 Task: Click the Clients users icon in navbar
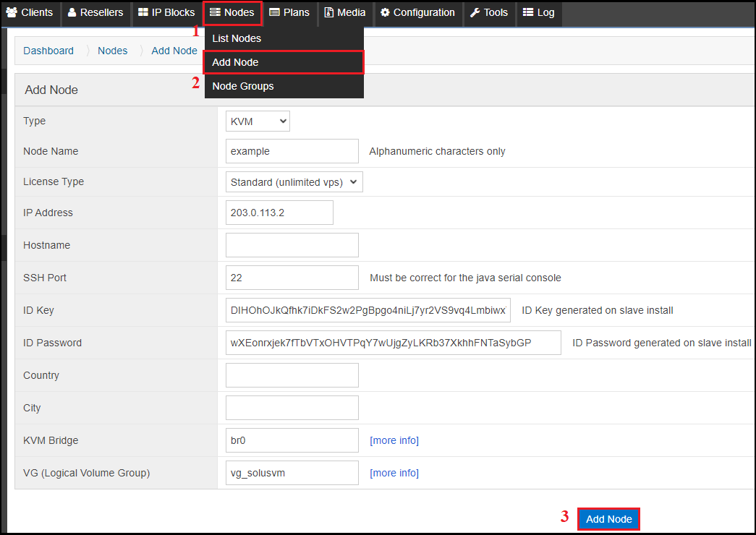click(x=12, y=12)
